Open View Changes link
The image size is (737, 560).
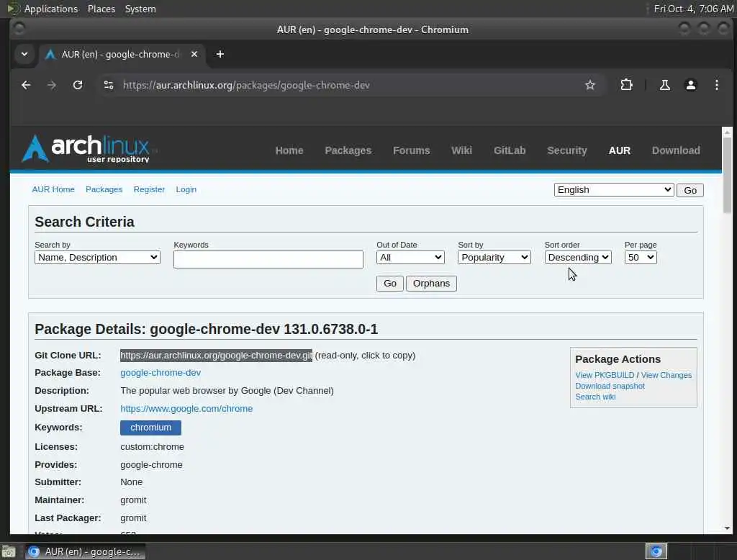666,375
